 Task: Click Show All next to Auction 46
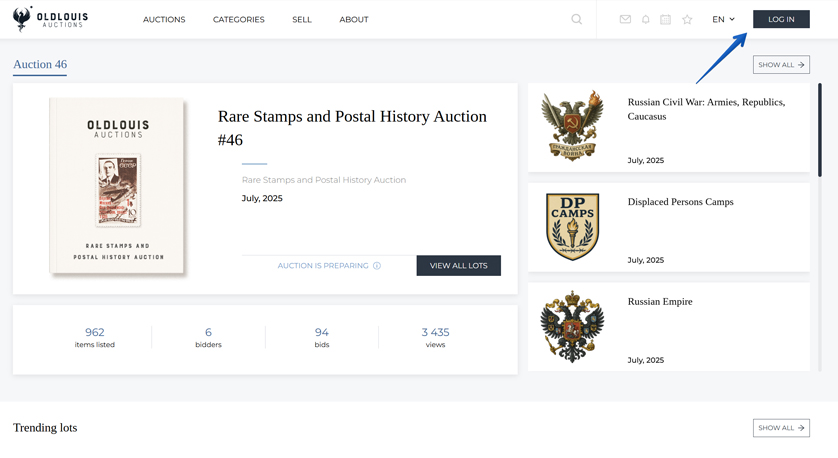781,65
